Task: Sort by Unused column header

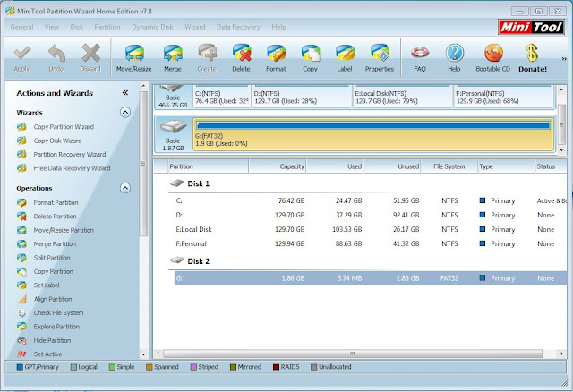Action: pyautogui.click(x=392, y=166)
